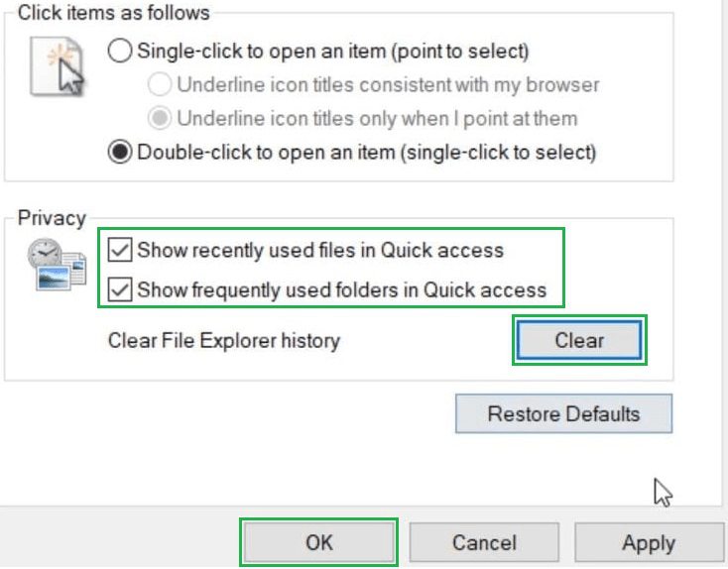Toggle the frequently used folders checkbox

click(120, 290)
